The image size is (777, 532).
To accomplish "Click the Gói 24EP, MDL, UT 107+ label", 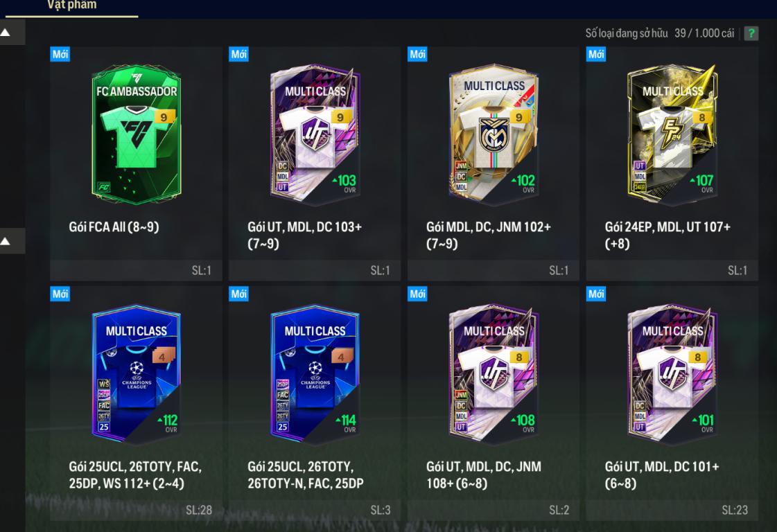I will (667, 236).
